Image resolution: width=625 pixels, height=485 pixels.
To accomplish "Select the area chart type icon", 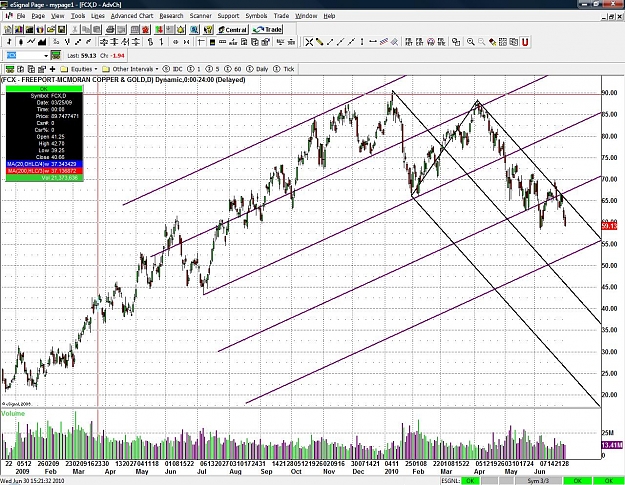I will (x=42, y=42).
